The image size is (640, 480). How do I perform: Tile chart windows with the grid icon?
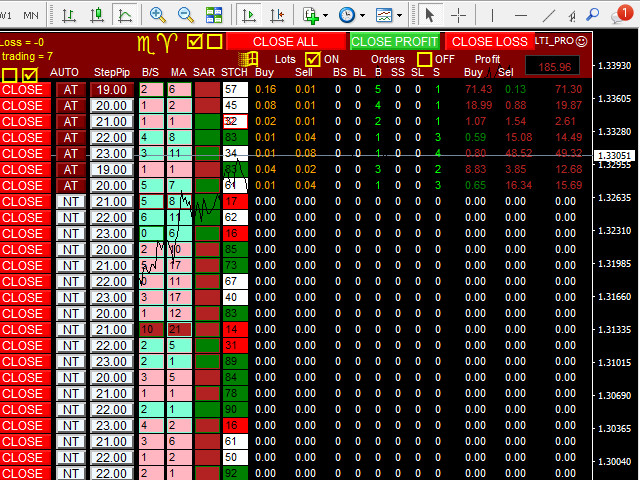point(214,15)
